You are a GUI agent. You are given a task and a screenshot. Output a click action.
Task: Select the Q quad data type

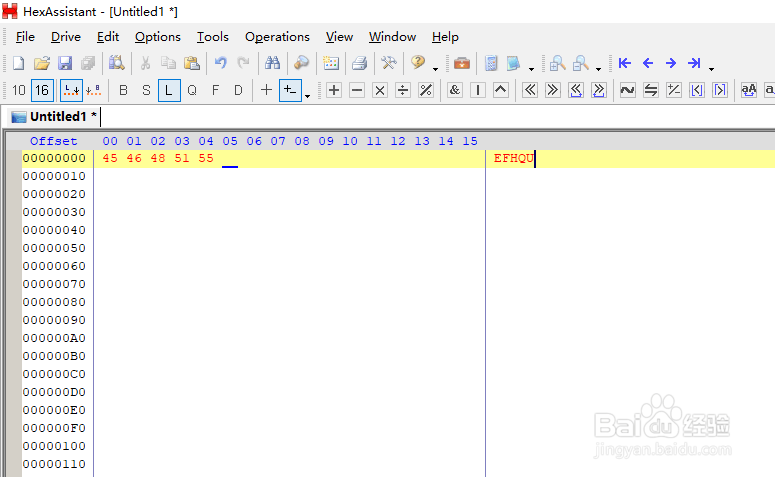click(x=192, y=90)
